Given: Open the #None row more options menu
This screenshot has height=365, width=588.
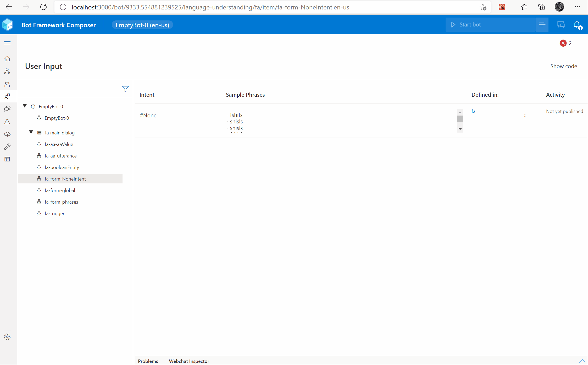Looking at the screenshot, I should pyautogui.click(x=525, y=114).
